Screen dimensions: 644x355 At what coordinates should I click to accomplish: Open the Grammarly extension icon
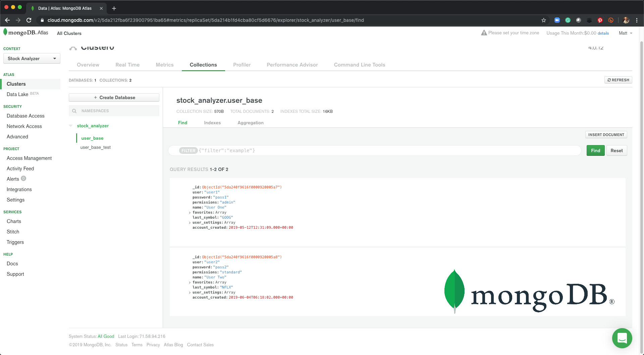(x=568, y=20)
